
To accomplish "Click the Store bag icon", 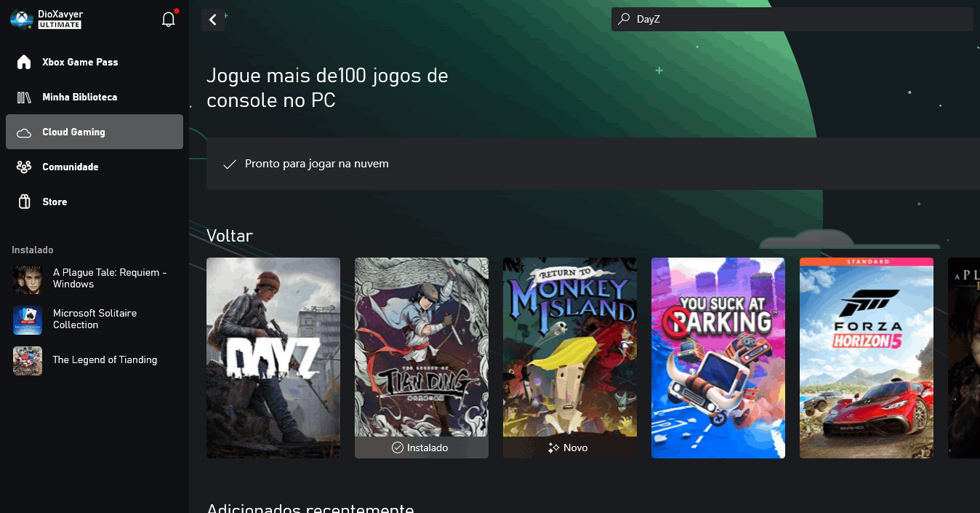I will (24, 202).
